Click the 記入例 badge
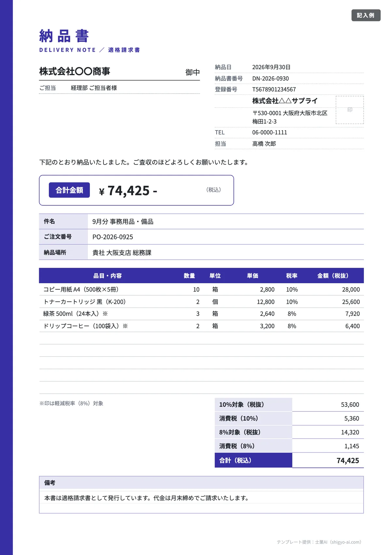Image resolution: width=392 pixels, height=555 pixels. point(366,15)
